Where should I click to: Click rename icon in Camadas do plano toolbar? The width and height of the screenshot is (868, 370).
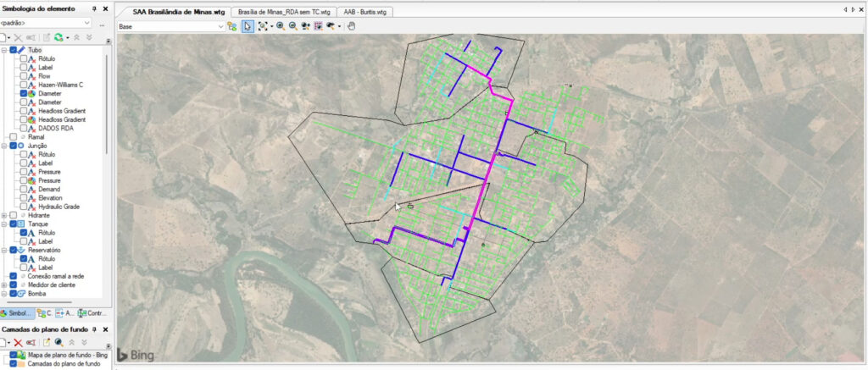tap(31, 343)
